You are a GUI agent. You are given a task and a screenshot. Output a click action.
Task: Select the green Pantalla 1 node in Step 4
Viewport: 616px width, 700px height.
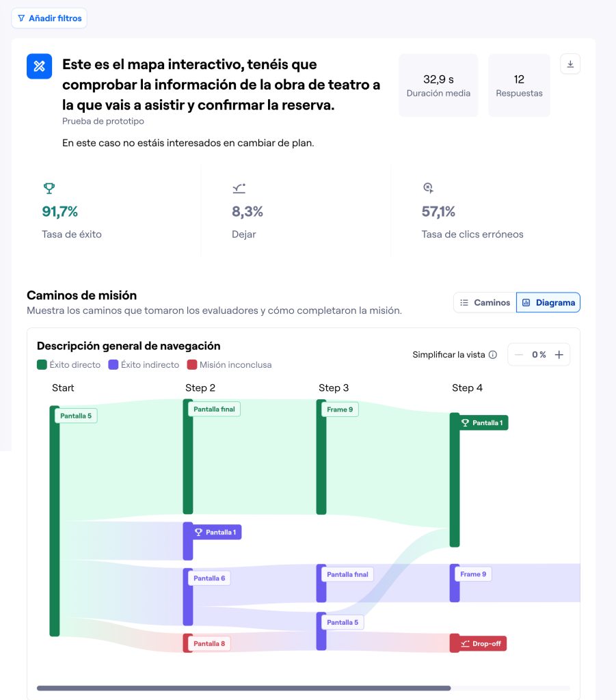click(x=483, y=423)
